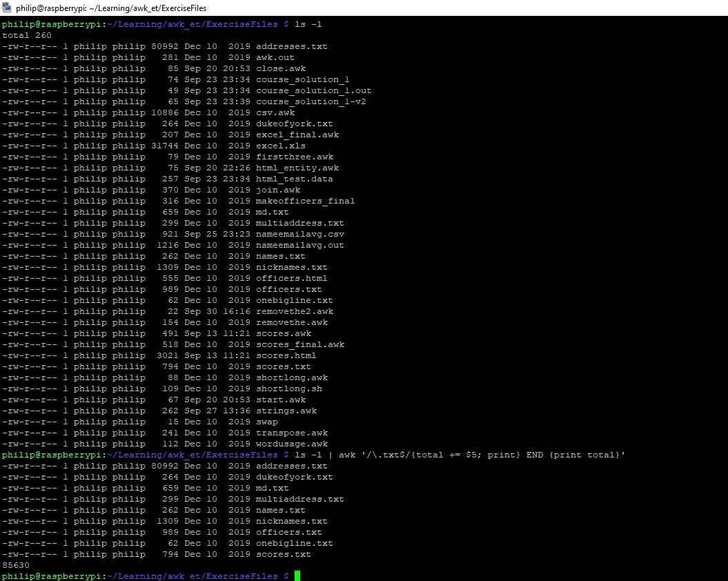The height and width of the screenshot is (581, 728).
Task: Click the 13:36 timestamp of strings.awk
Action: [236, 411]
